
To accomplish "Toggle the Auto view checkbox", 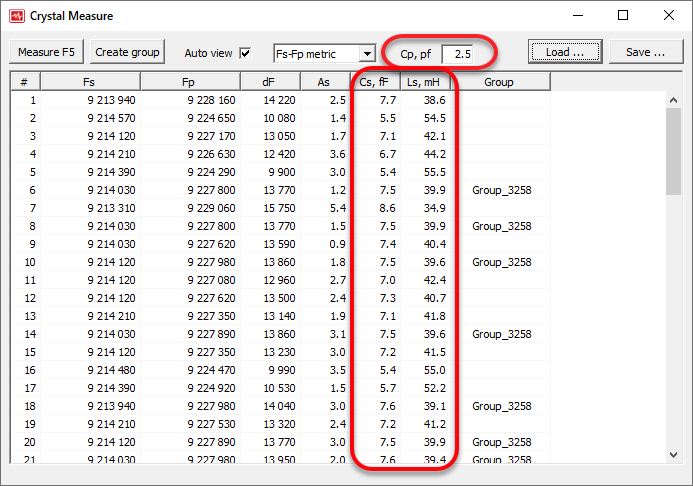I will [x=245, y=53].
